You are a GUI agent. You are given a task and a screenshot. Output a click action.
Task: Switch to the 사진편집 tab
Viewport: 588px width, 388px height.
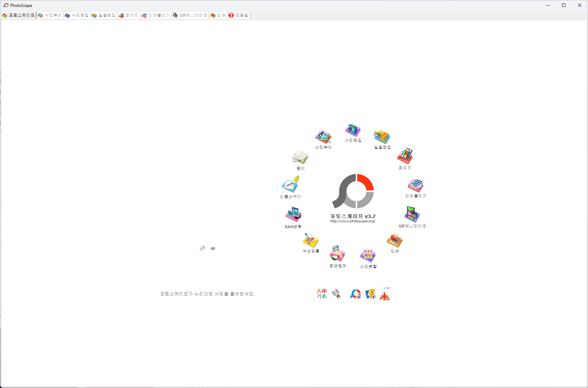pyautogui.click(x=77, y=15)
